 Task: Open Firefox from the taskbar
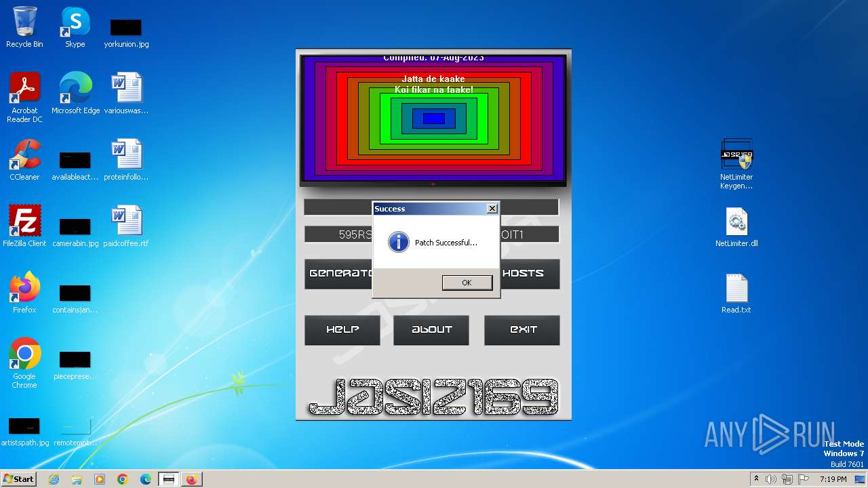[x=192, y=479]
